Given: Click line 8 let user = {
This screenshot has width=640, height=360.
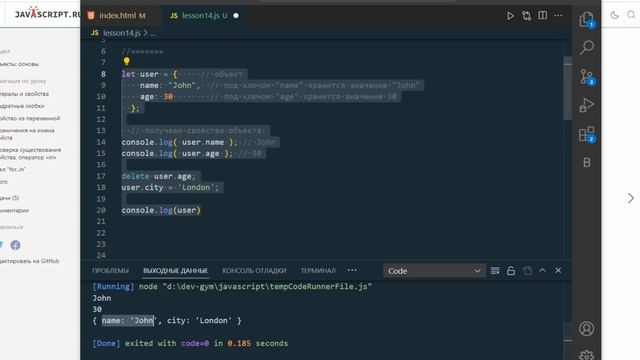Looking at the screenshot, I should (x=149, y=74).
